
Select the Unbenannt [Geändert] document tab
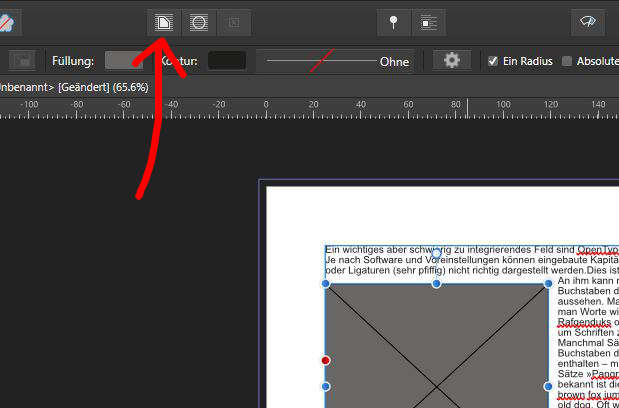pos(74,87)
